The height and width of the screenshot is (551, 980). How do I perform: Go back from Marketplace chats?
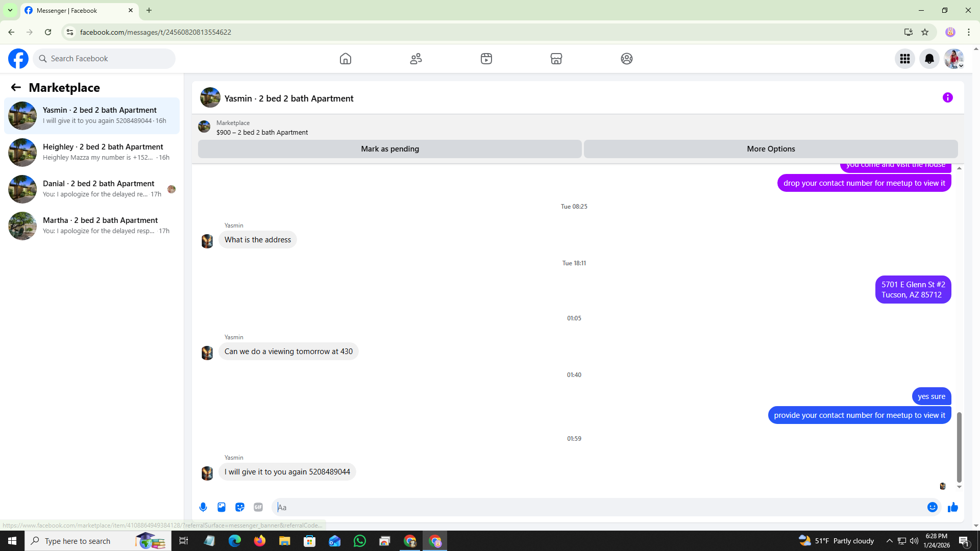click(16, 88)
